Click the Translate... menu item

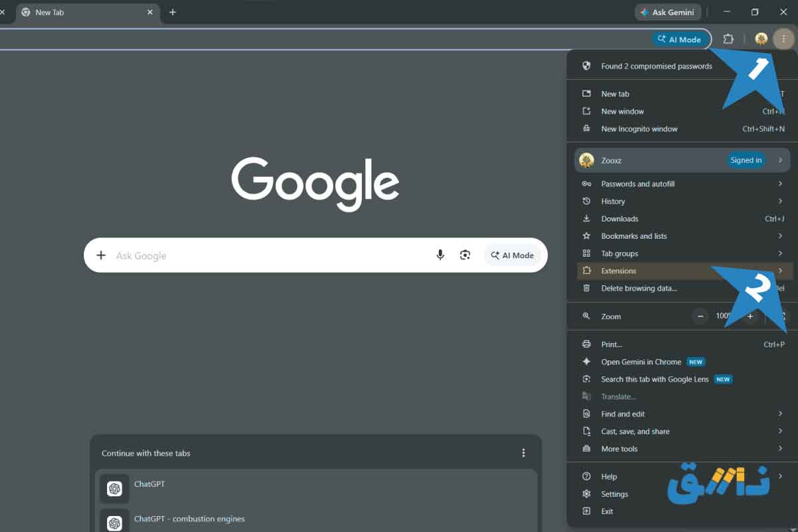coord(682,396)
